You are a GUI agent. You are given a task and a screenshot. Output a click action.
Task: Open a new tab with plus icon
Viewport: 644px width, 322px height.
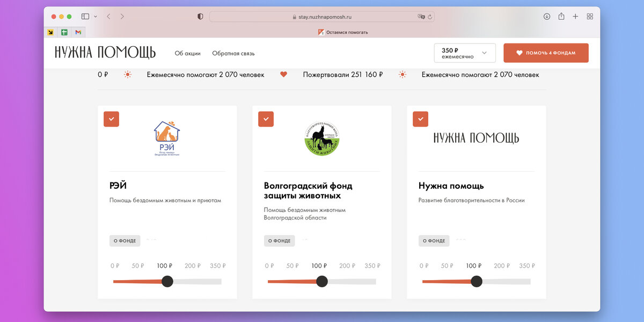(x=575, y=17)
